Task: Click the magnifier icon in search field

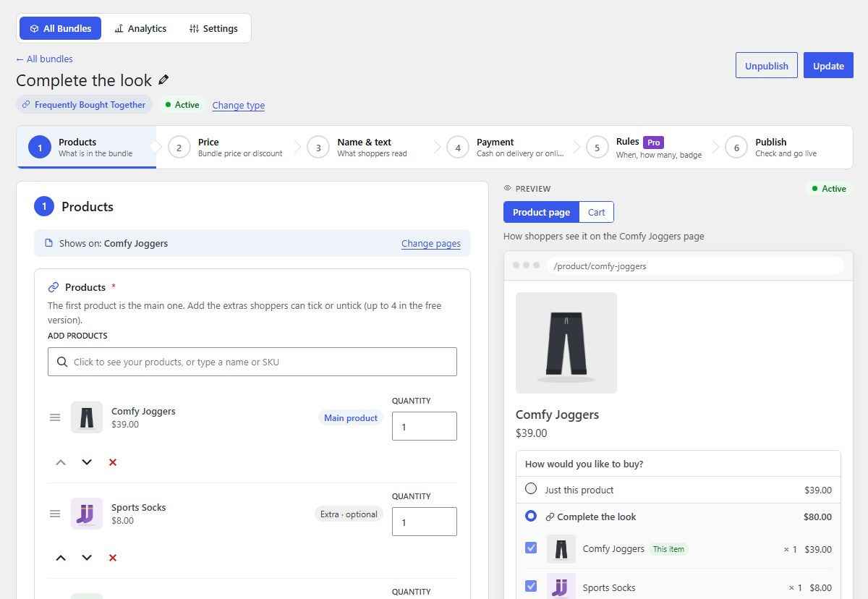Action: coord(61,362)
